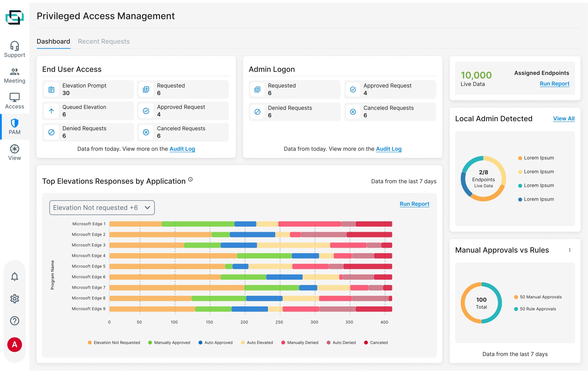Click info icon beside Top Elevations title
This screenshot has height=375, width=588.
[x=190, y=179]
